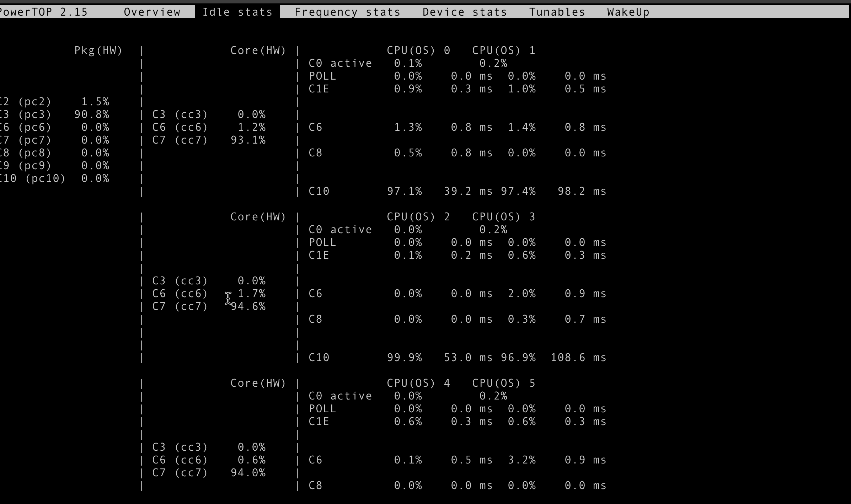
Task: Select the Idle stats tab
Action: (x=237, y=12)
